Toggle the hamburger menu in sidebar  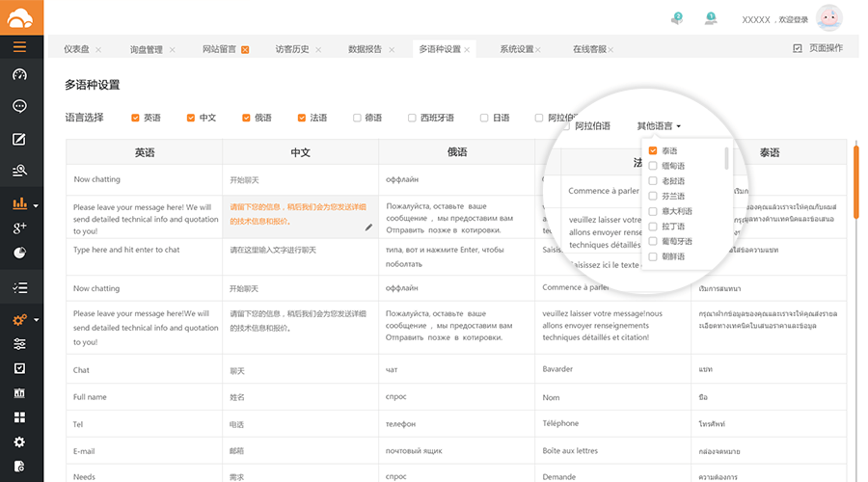(x=20, y=47)
